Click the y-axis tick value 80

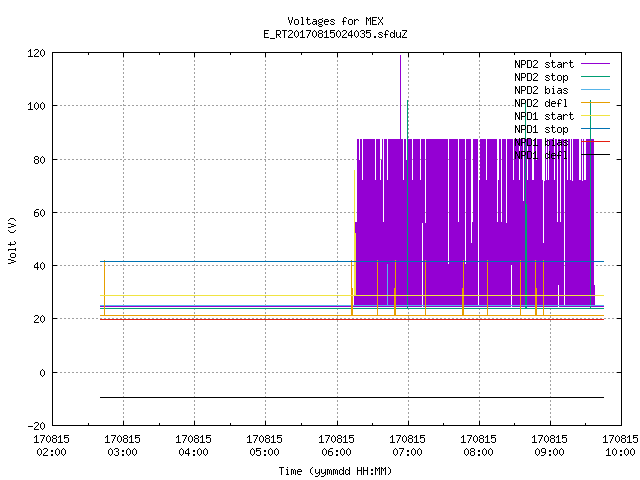(x=39, y=160)
